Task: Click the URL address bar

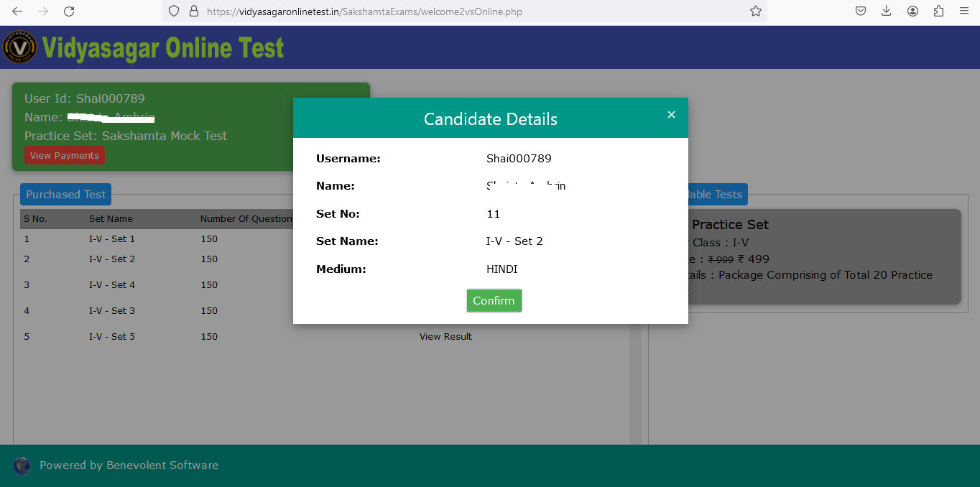Action: 467,11
